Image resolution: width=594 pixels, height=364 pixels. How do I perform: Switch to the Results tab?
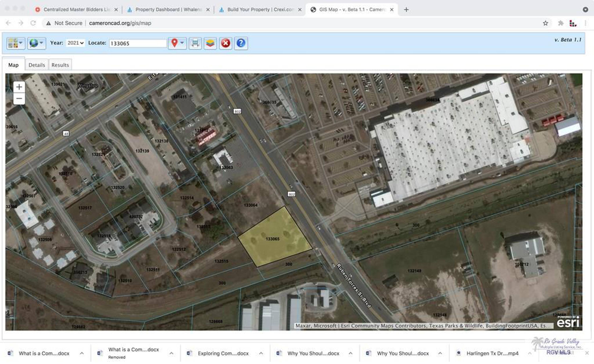pos(60,65)
